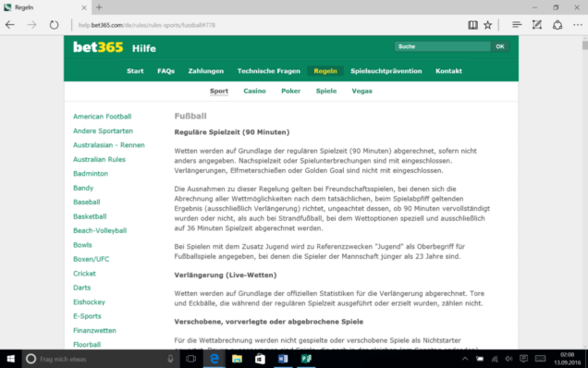This screenshot has height=368, width=588.
Task: Open Australasian - Rennen link
Action: [x=109, y=145]
